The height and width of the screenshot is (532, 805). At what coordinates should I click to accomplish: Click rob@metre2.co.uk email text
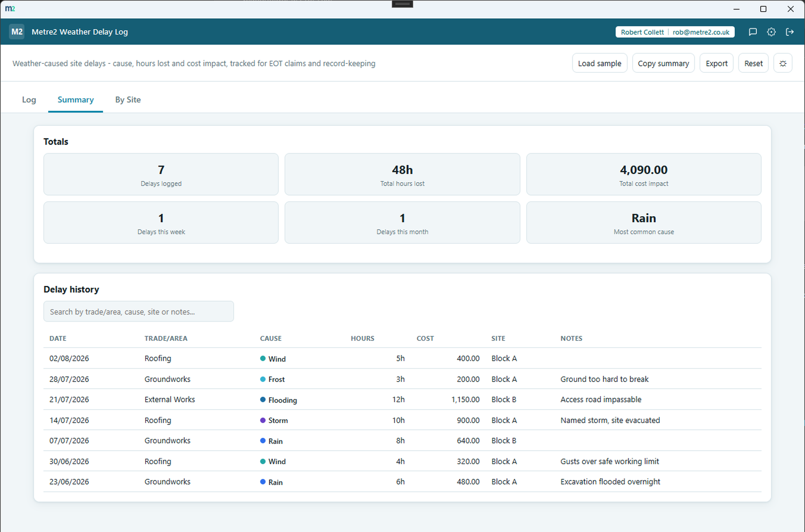[x=701, y=32]
